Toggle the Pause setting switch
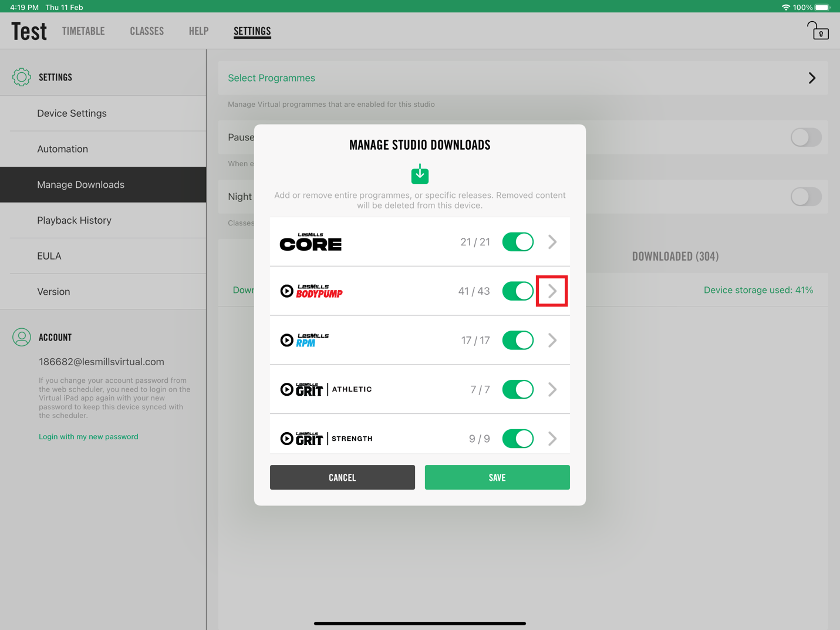The image size is (840, 630). [806, 137]
